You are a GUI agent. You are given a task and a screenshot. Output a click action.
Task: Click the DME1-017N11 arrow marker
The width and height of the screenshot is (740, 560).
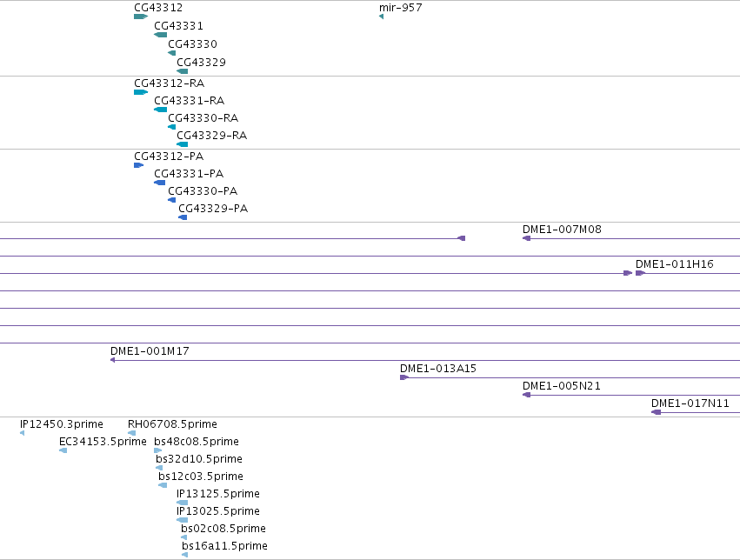point(656,412)
